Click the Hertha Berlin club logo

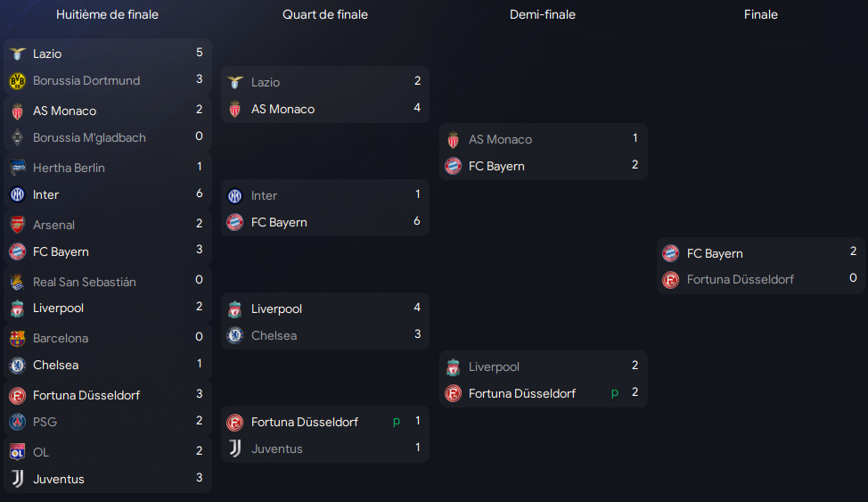point(17,168)
